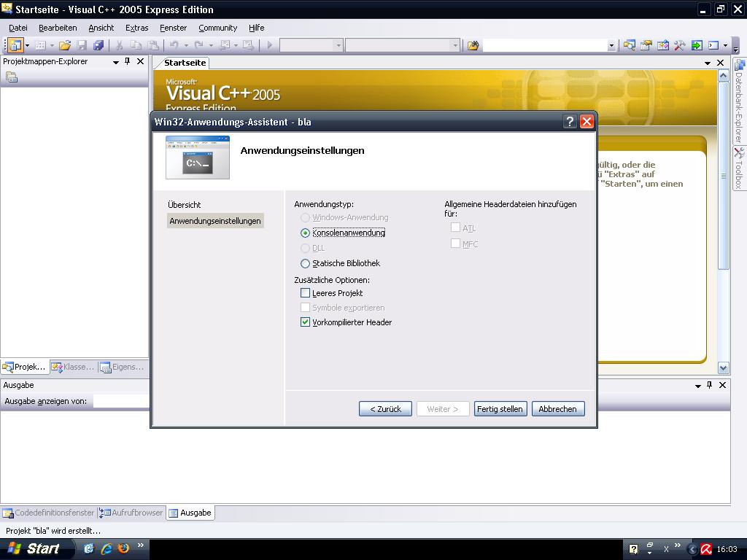
Task: Open the Toolbox hammer-and-wrench icon
Action: 679,45
